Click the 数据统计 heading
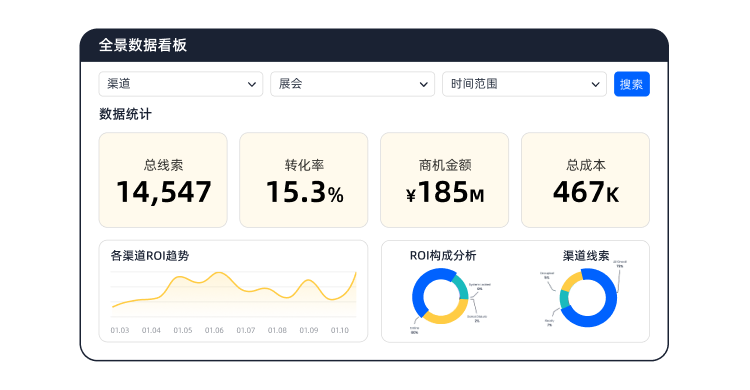The height and width of the screenshot is (390, 750). point(125,114)
